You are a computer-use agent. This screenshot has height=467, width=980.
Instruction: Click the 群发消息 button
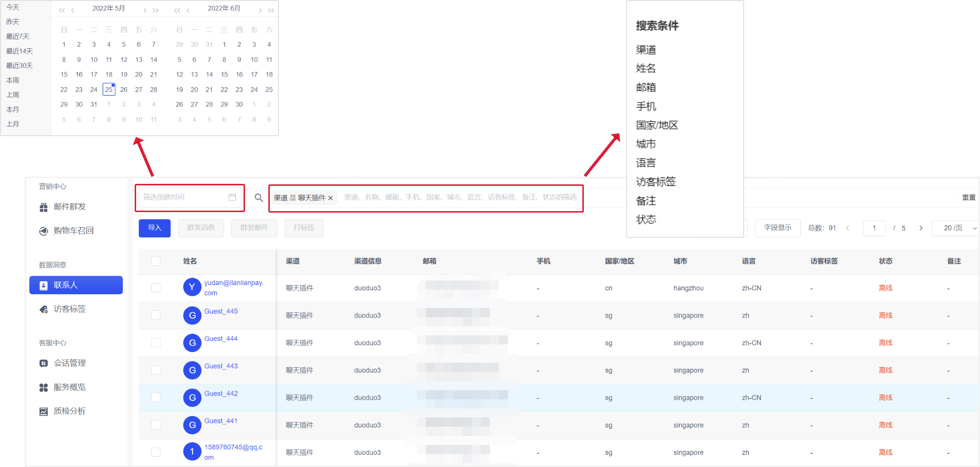201,228
